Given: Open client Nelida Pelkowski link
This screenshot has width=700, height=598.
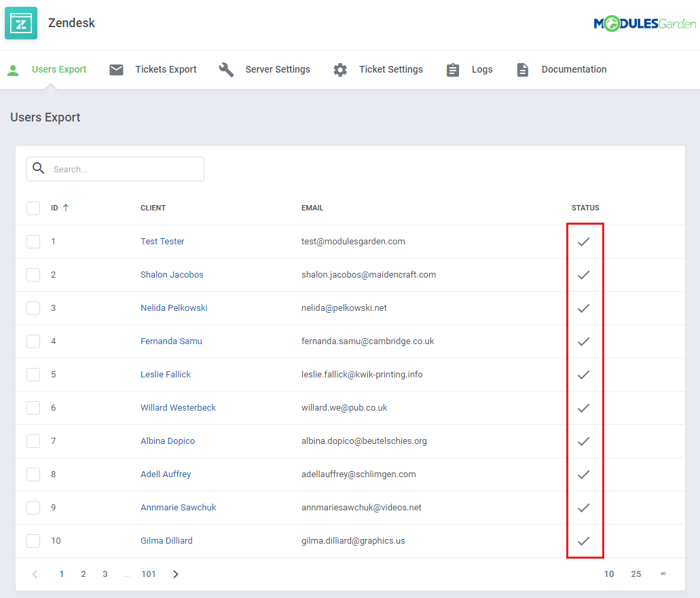Looking at the screenshot, I should coord(174,308).
